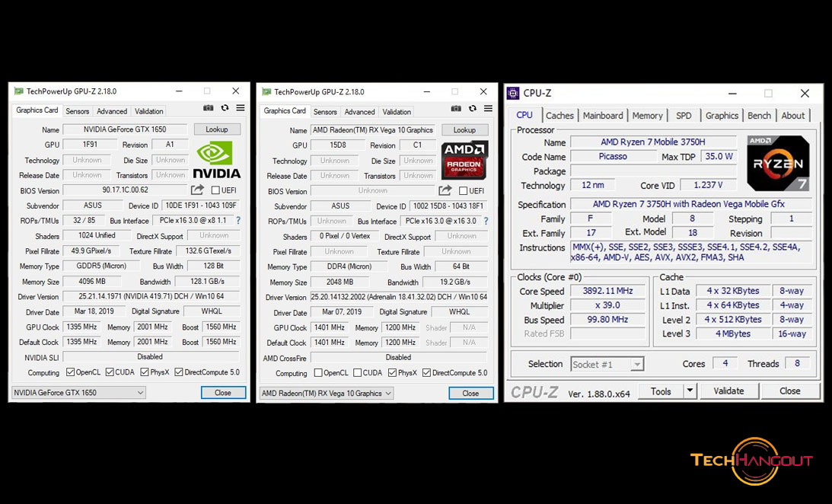This screenshot has width=832, height=504.
Task: Click the Validate button in CPU-Z
Action: click(728, 391)
